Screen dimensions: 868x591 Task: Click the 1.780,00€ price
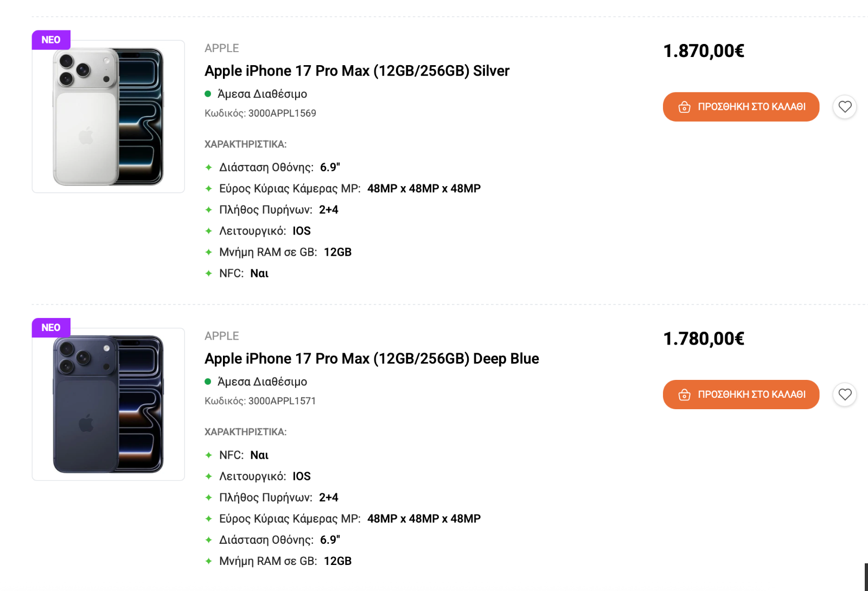click(x=703, y=339)
